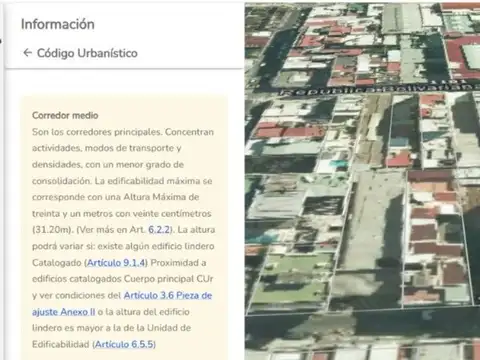Click the back arrow next to Código Urbanístico

tap(27, 53)
